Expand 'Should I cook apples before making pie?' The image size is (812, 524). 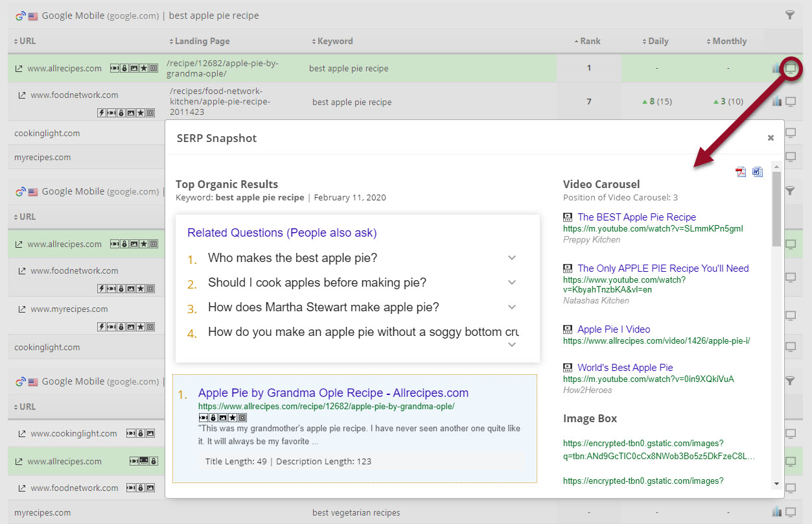pyautogui.click(x=512, y=283)
